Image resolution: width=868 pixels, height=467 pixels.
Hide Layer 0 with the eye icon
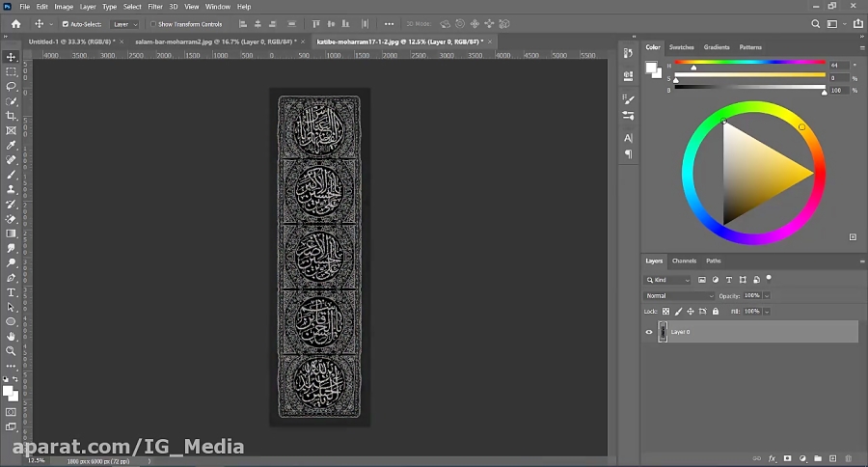click(x=649, y=332)
